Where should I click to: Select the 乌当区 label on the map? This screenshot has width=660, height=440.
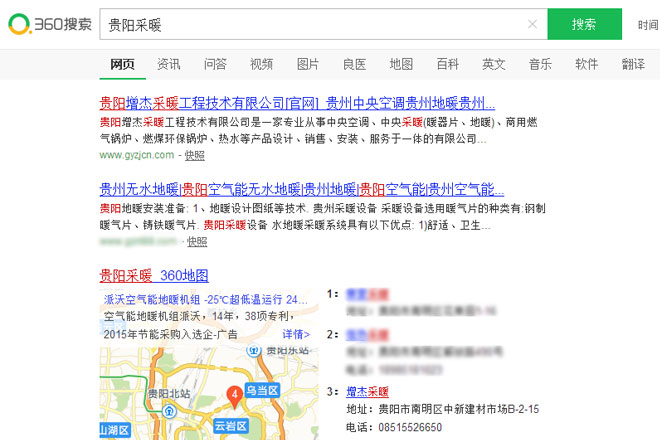click(262, 390)
